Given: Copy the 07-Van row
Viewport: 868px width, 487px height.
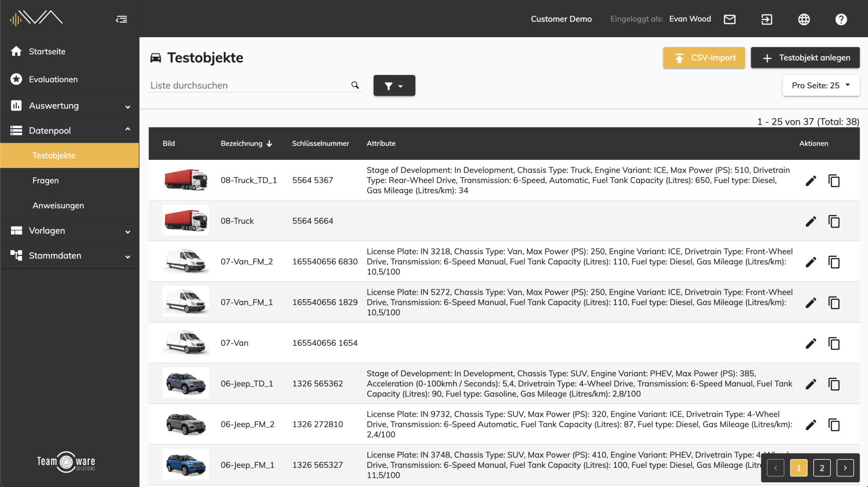Looking at the screenshot, I should (834, 343).
